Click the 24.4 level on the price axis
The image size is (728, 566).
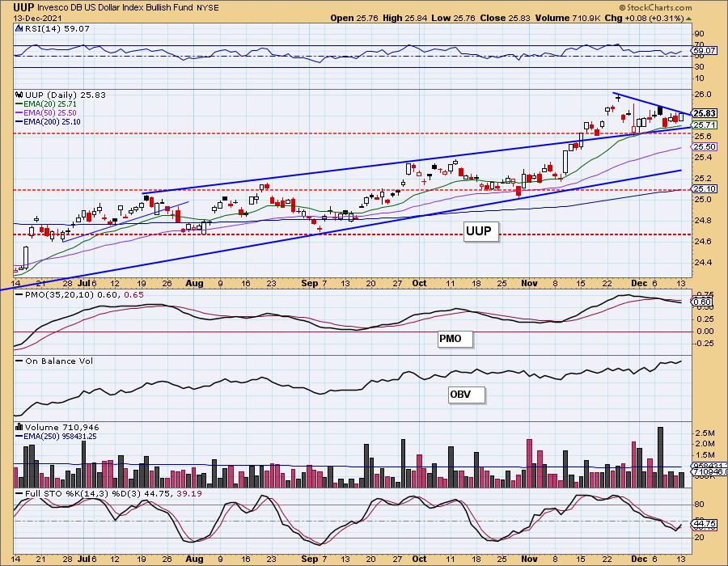[703, 262]
